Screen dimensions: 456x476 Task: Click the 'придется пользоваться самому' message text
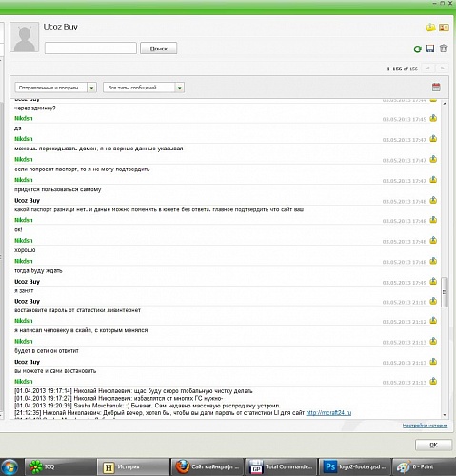click(x=58, y=189)
